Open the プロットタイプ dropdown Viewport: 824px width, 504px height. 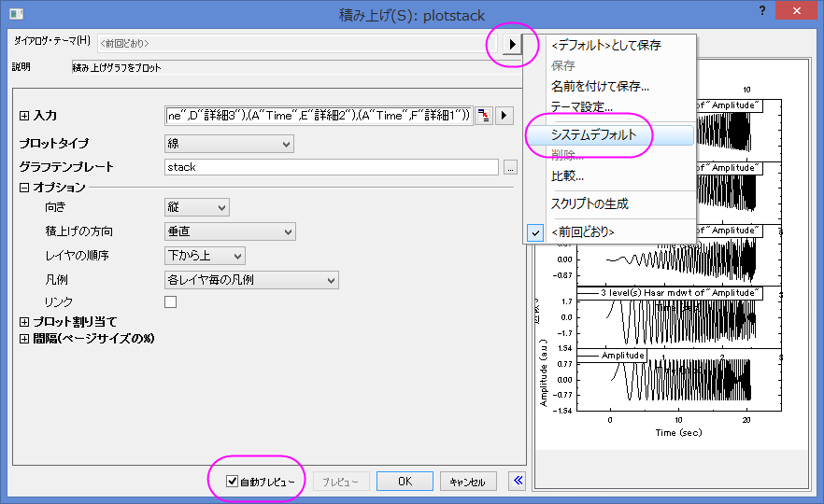[229, 144]
